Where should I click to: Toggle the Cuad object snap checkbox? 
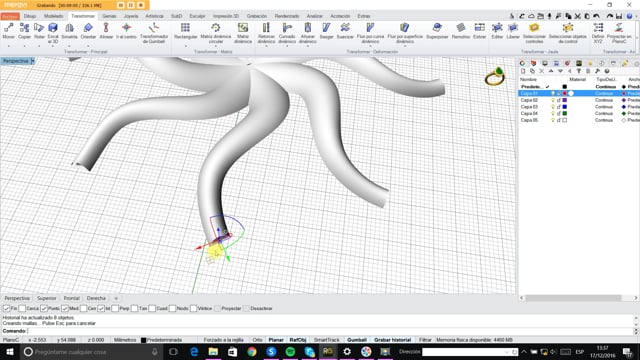point(152,309)
